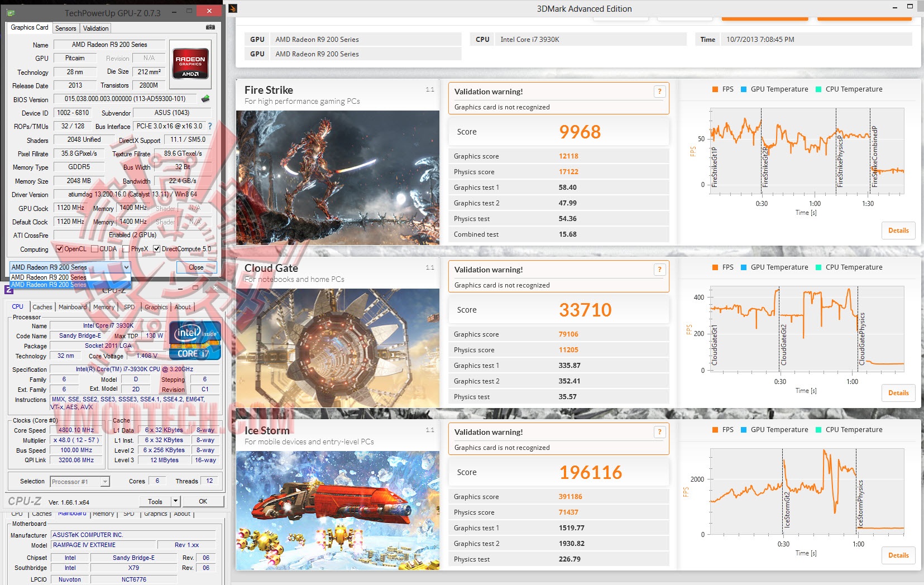Open the Cloud Gate validation warning help icon
924x585 pixels.
[659, 270]
